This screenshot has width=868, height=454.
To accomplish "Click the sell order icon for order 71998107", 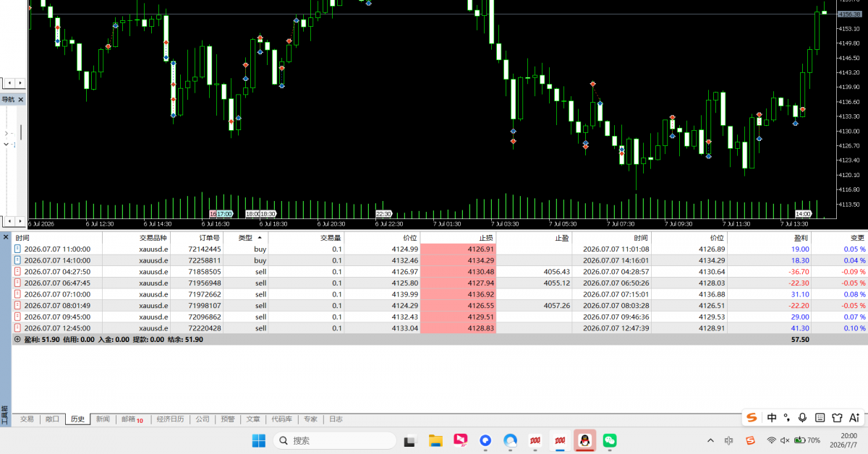I will [18, 306].
